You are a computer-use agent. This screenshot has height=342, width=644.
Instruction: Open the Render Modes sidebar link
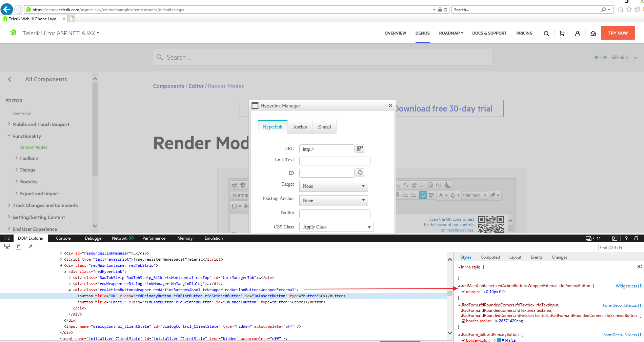[33, 147]
